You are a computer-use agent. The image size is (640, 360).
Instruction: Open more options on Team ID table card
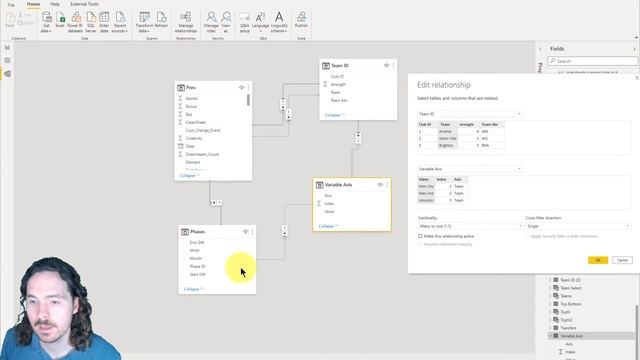click(x=393, y=65)
